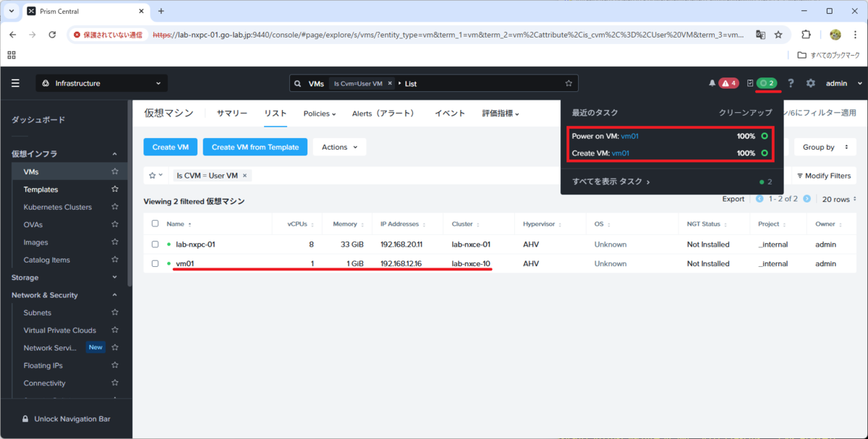Bookmark this page with the Chrome star
The height and width of the screenshot is (439, 868).
tap(778, 34)
